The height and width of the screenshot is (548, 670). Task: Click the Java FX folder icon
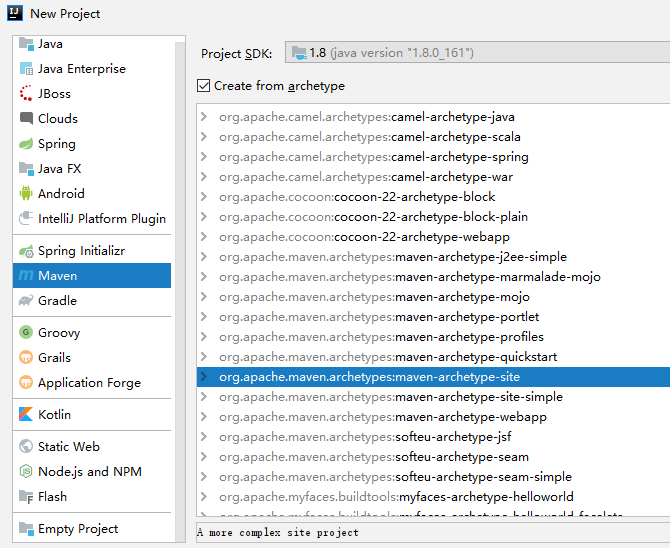point(26,169)
